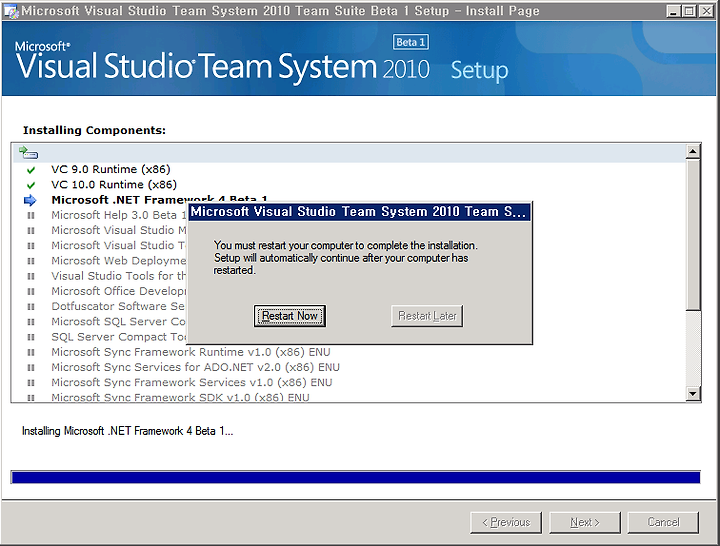Click the installer icon in the list header row
The image size is (720, 546).
pos(28,152)
